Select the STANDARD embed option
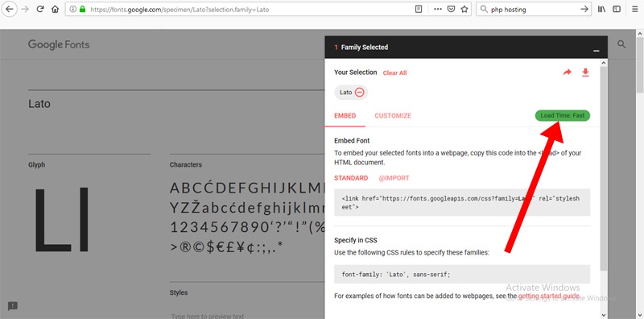 click(351, 178)
